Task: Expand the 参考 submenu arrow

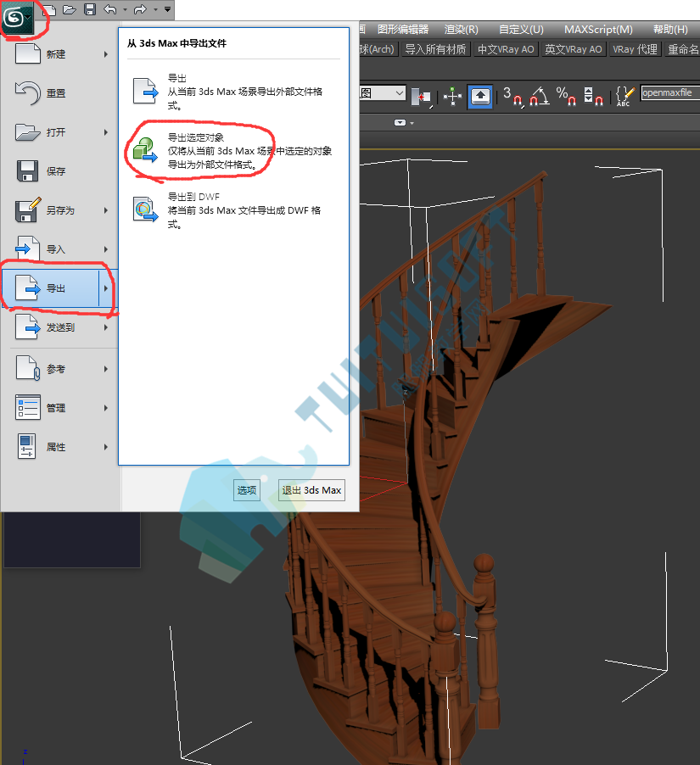Action: point(106,369)
